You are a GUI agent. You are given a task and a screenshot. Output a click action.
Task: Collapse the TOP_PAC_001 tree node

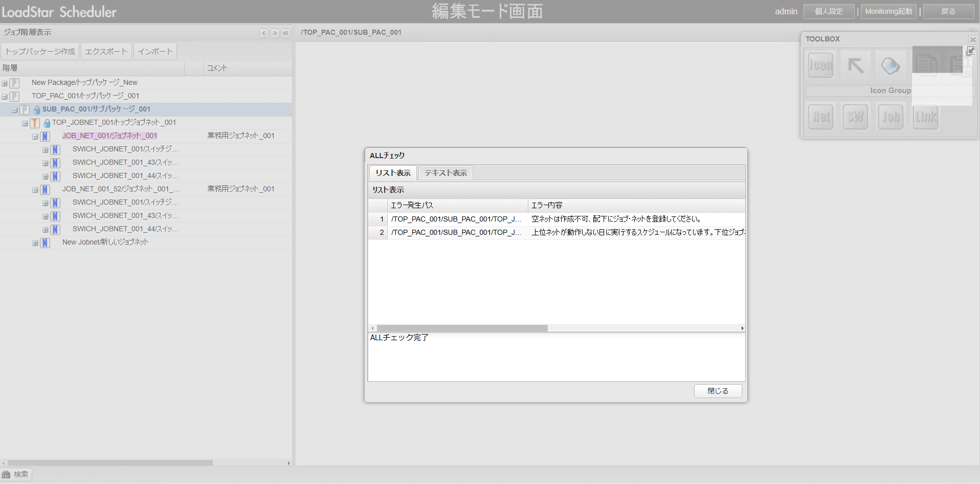(5, 96)
